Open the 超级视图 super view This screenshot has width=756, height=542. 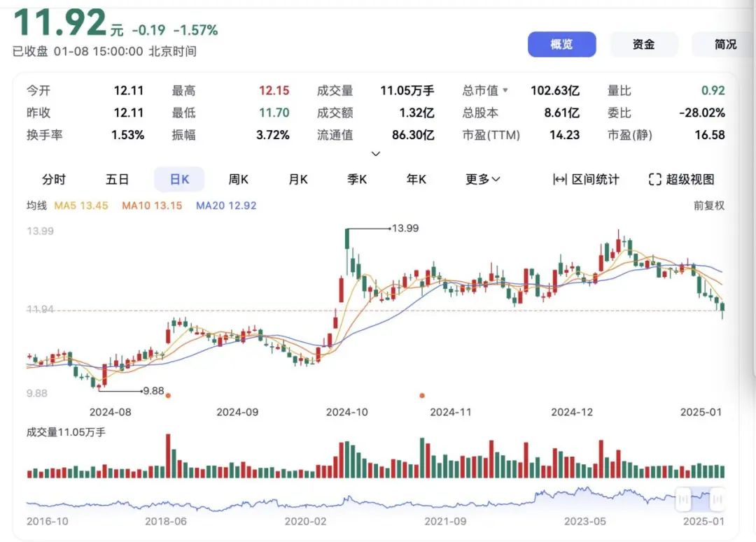[681, 180]
